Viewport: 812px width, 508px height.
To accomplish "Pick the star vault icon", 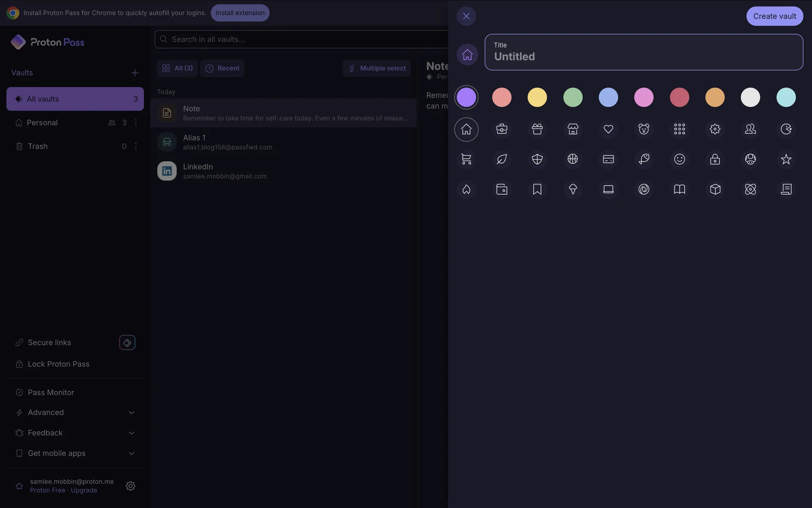I will (786, 159).
